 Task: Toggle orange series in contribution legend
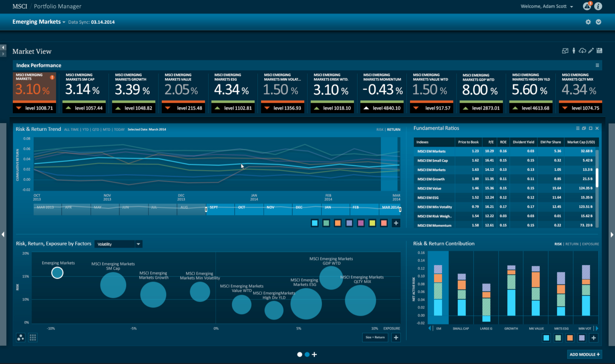[570, 338]
